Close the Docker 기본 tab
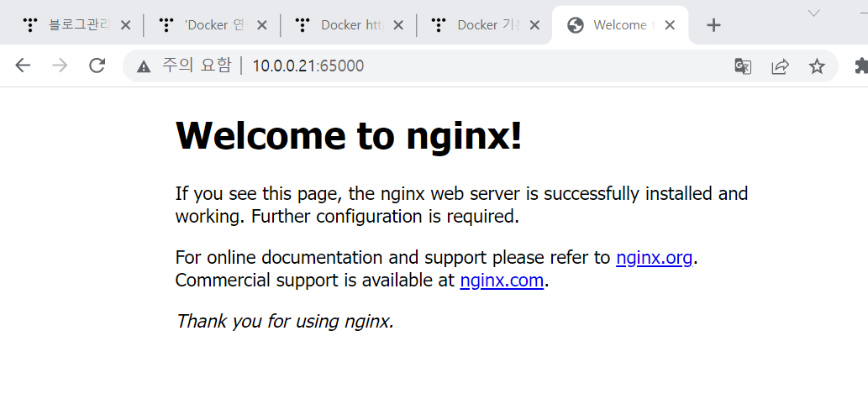868x399 pixels. 534,25
